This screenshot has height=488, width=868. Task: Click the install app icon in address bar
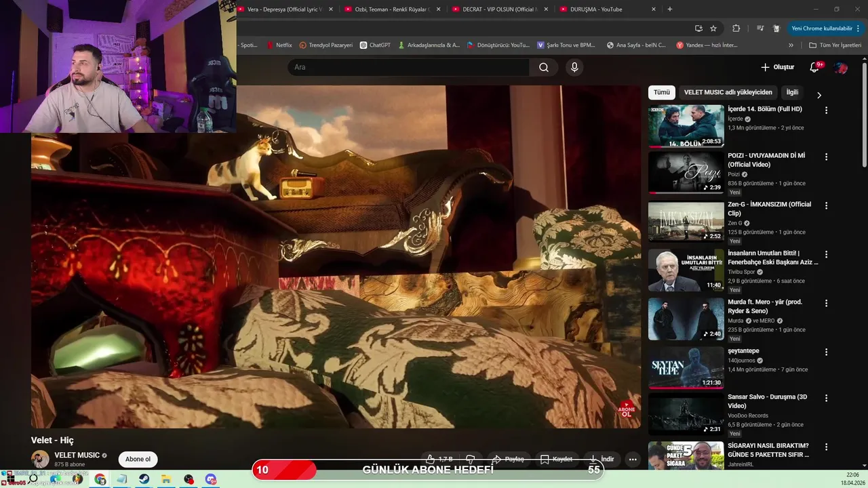click(698, 28)
